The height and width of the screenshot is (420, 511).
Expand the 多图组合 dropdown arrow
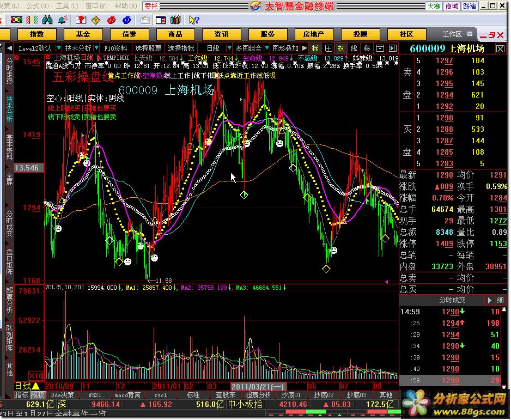(x=267, y=48)
